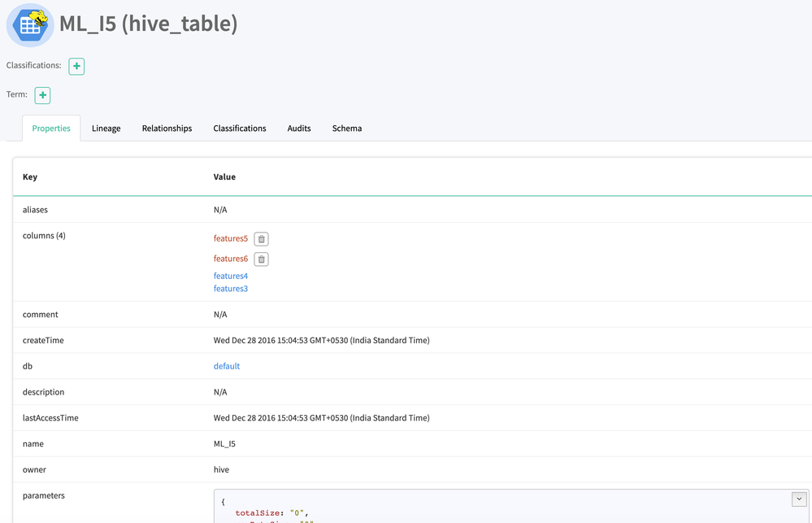This screenshot has width=812, height=523.
Task: Click the Term: label
Action: pos(16,94)
